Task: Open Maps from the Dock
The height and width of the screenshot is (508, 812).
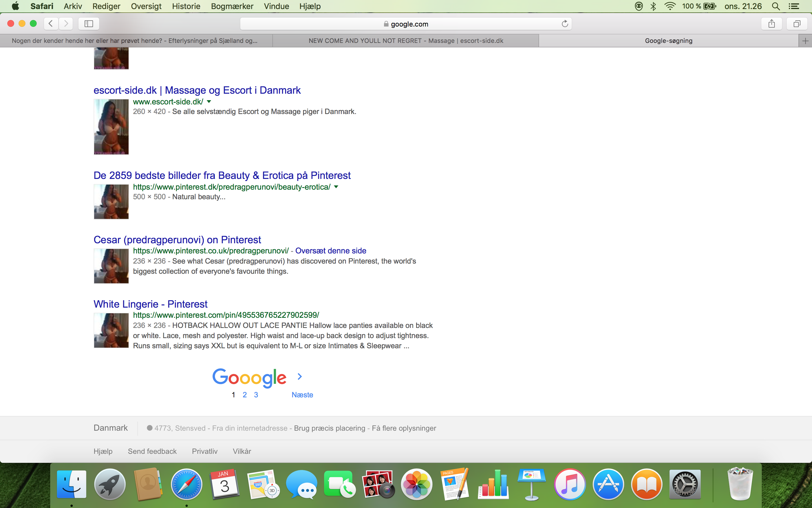Action: point(263,484)
